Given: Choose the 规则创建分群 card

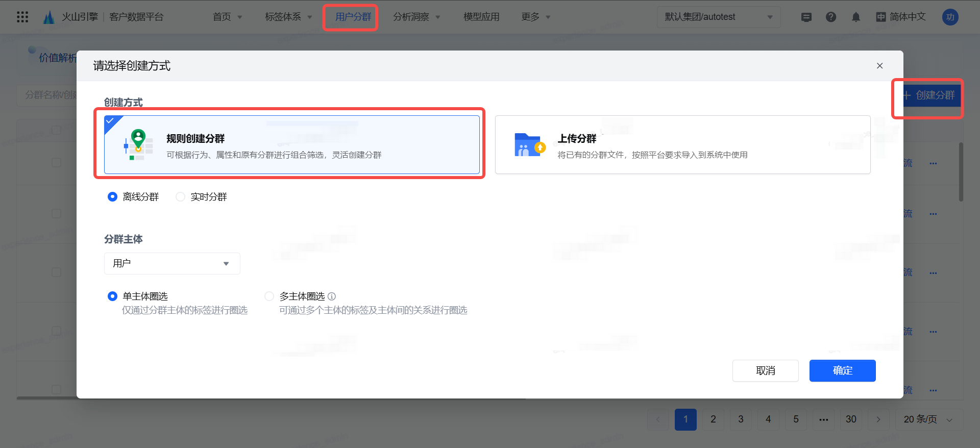Looking at the screenshot, I should point(292,145).
